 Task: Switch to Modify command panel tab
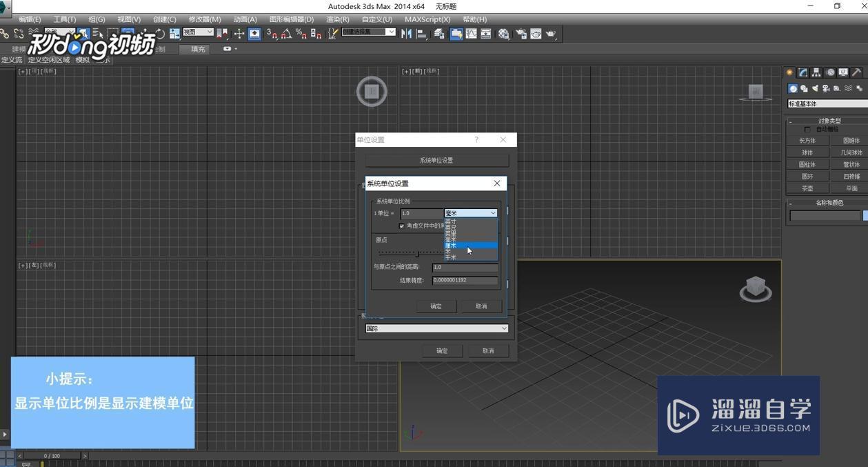pos(803,72)
